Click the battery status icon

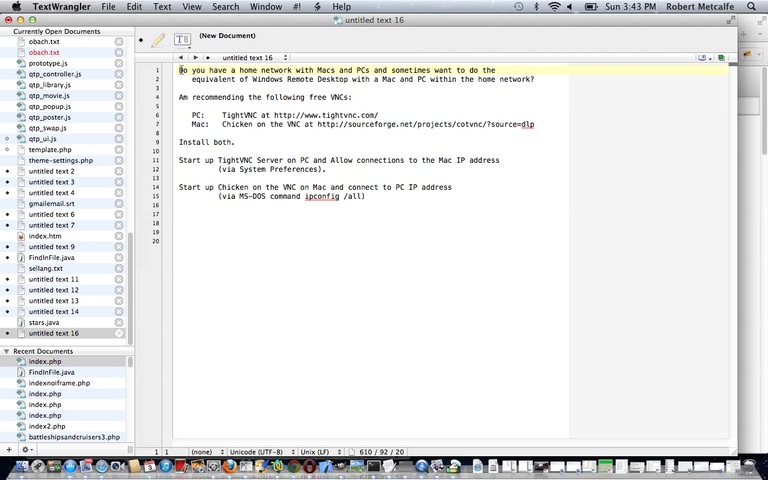(591, 6)
